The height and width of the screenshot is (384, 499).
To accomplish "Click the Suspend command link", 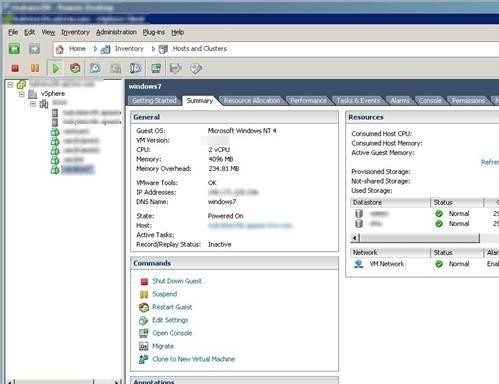I will click(165, 294).
